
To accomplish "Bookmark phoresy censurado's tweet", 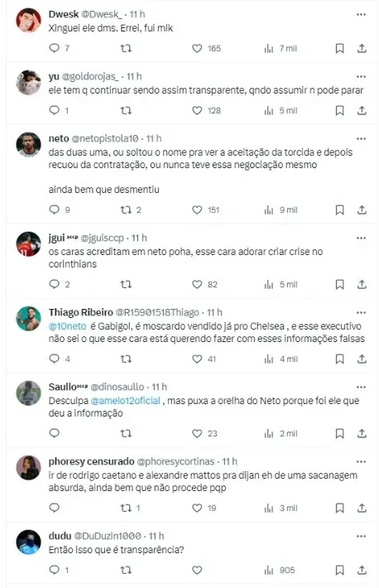I will pos(339,508).
